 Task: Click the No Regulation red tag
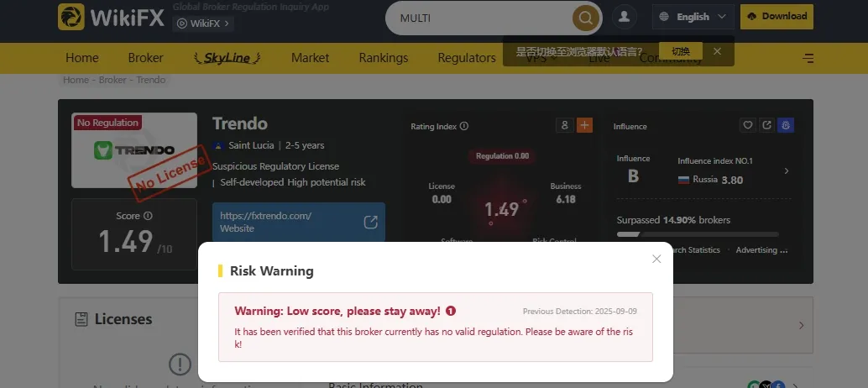(x=107, y=123)
